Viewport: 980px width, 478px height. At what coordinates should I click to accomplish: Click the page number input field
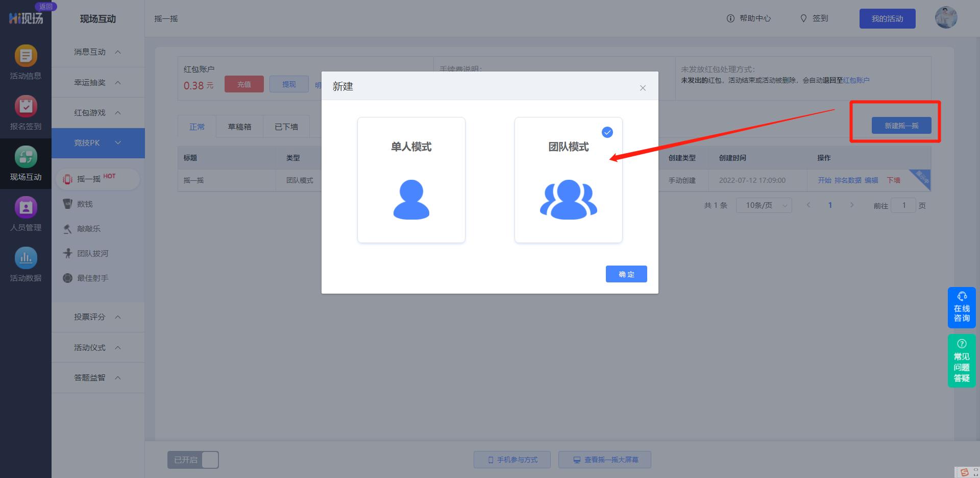click(904, 205)
